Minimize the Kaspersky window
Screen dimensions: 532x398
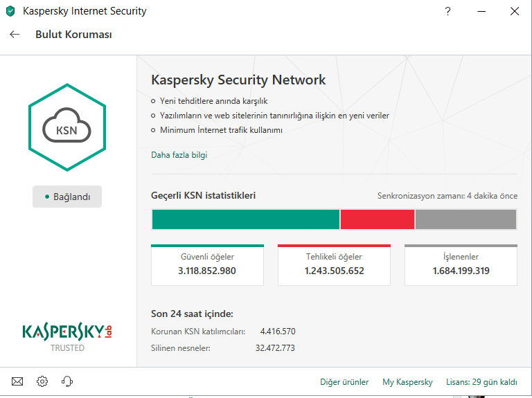481,12
